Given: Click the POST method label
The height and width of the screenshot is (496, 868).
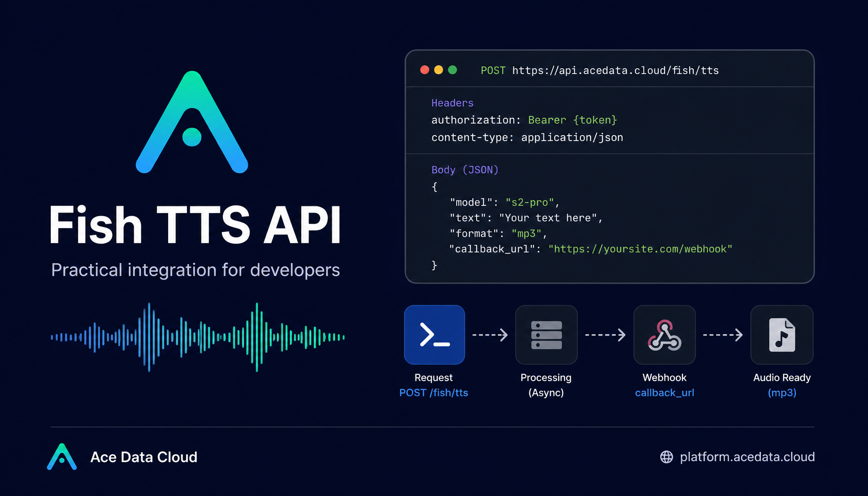Looking at the screenshot, I should [493, 71].
